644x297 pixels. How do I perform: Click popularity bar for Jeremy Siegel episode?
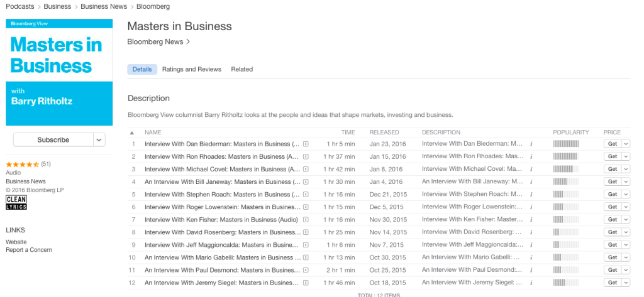click(566, 283)
